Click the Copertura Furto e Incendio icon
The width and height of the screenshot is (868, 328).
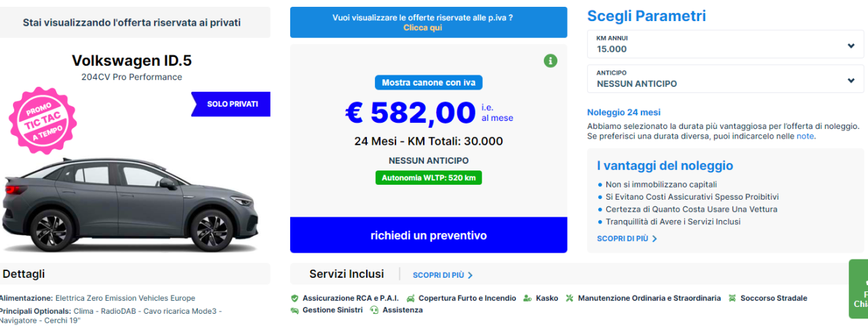tap(410, 298)
